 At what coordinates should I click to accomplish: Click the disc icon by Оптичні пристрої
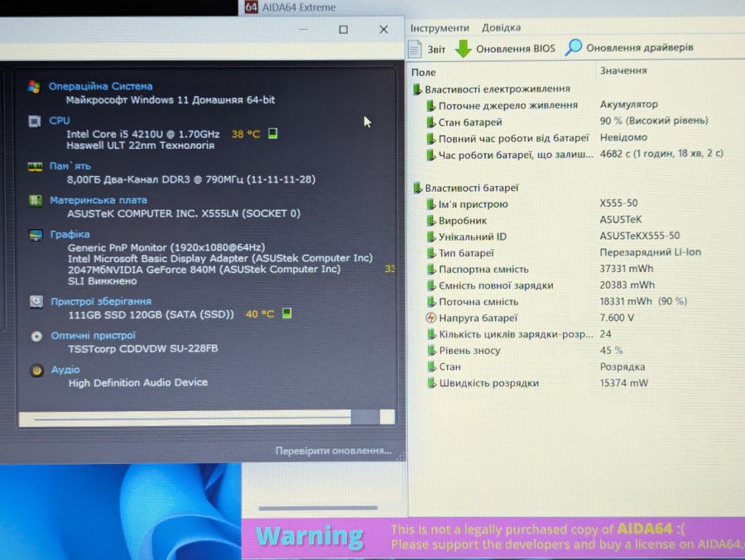pyautogui.click(x=36, y=337)
